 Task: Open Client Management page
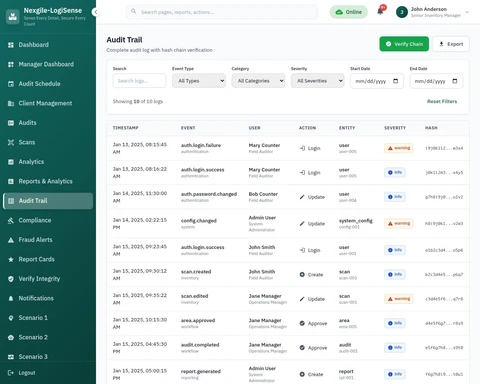[48, 103]
